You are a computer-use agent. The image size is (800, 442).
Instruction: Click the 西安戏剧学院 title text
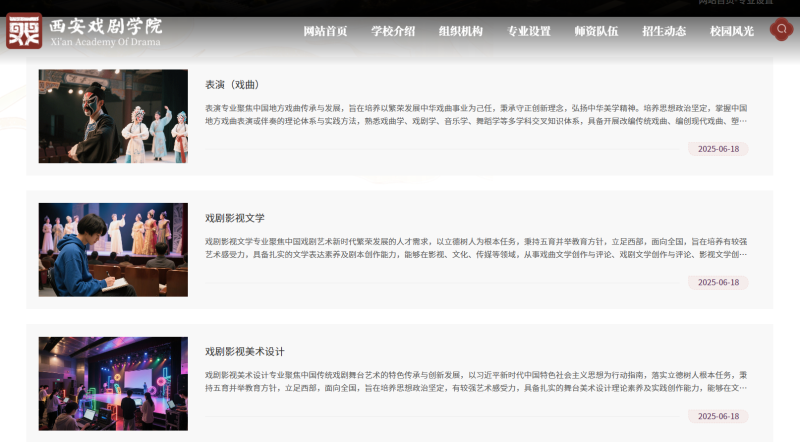(105, 26)
